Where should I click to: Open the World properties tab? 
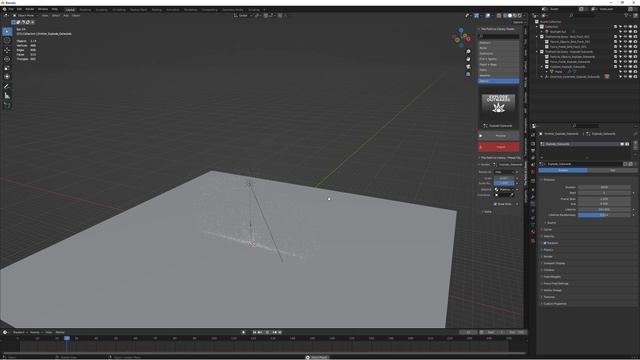click(533, 172)
